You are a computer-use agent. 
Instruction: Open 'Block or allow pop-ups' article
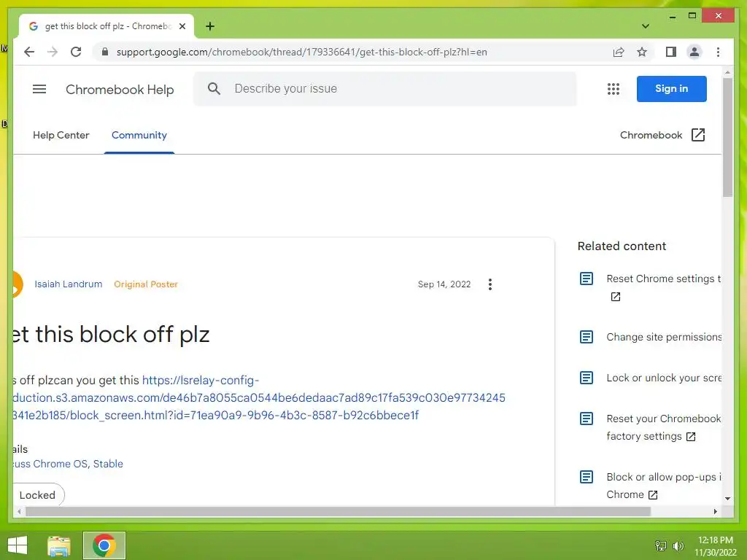(663, 486)
